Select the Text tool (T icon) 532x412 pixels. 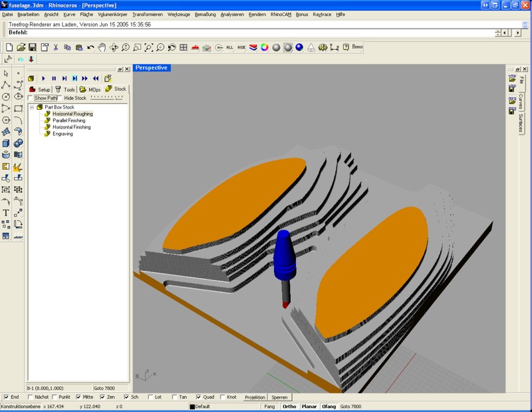6,213
